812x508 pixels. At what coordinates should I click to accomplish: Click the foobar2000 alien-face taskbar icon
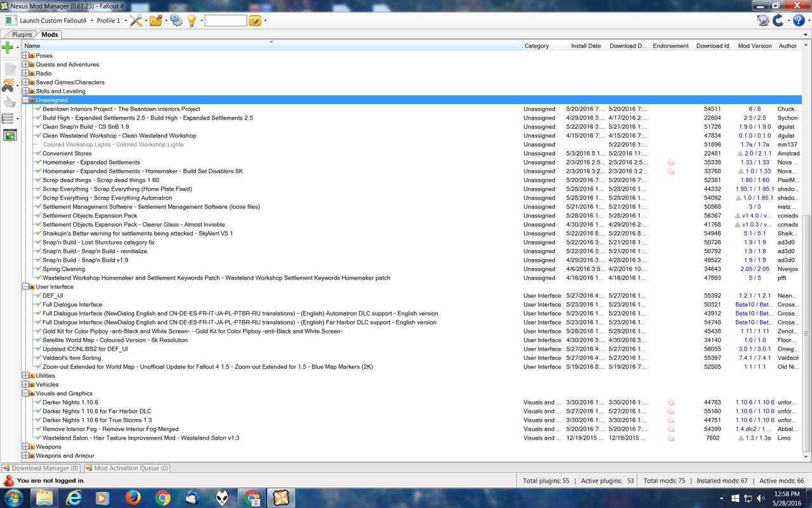(x=222, y=498)
